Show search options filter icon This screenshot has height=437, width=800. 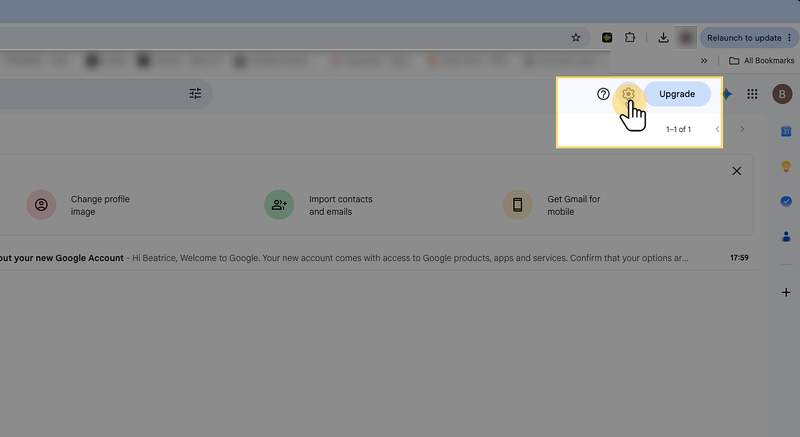(195, 93)
